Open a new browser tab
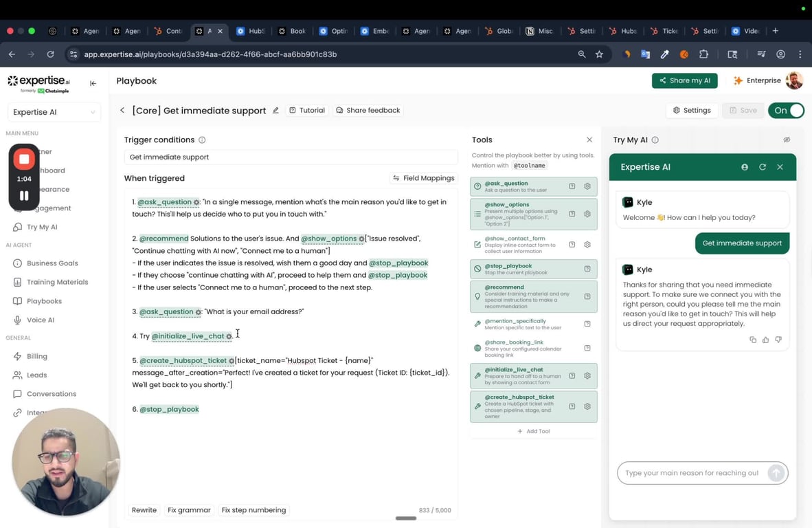This screenshot has width=812, height=528. (x=775, y=31)
